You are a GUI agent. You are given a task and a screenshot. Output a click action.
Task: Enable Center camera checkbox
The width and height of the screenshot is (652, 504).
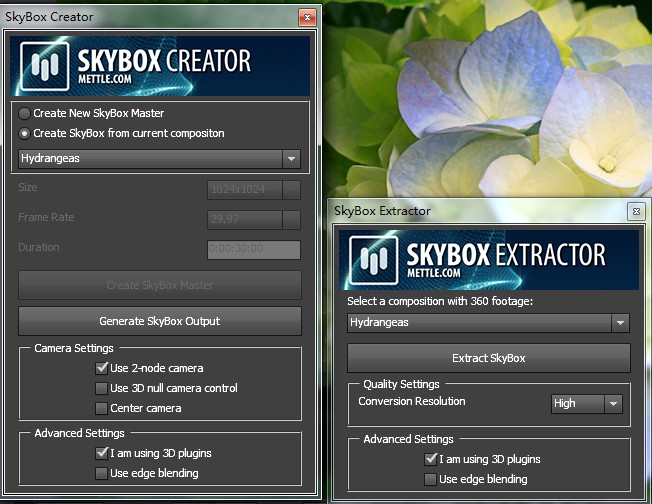(x=101, y=408)
